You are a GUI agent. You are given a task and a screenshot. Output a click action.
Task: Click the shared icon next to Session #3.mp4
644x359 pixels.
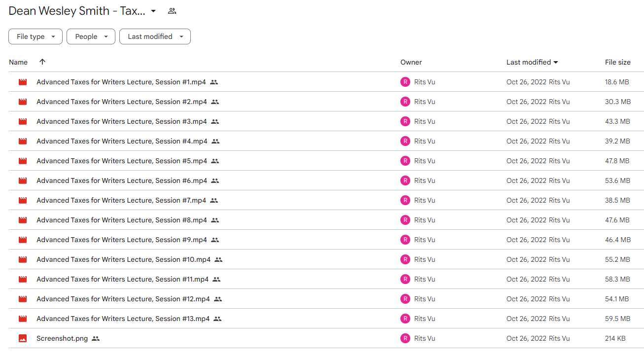(215, 121)
